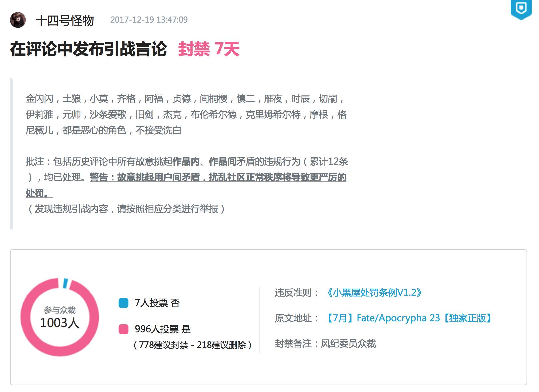The height and width of the screenshot is (392, 539).
Task: Open the 十四号怪物 username
Action: click(x=65, y=20)
